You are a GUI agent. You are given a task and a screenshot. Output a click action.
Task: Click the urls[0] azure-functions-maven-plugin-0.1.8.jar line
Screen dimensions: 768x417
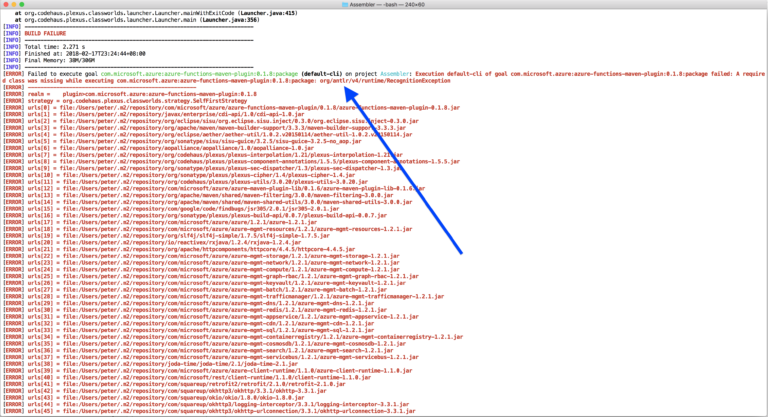232,108
